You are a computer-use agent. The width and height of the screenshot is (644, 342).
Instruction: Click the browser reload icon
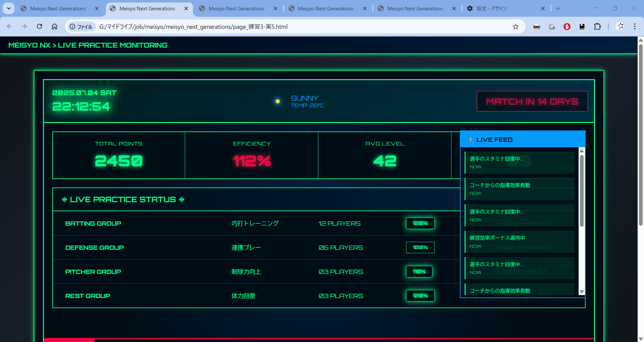pyautogui.click(x=39, y=26)
